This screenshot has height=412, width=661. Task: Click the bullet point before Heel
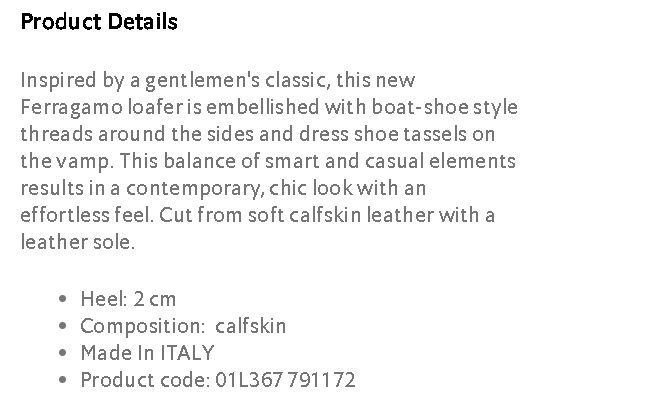[63, 300]
